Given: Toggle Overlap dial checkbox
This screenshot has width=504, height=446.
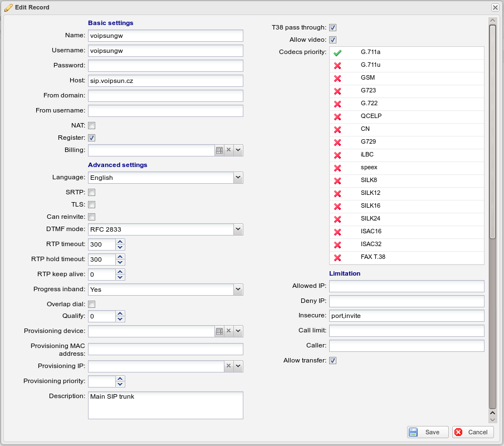Looking at the screenshot, I should click(91, 305).
